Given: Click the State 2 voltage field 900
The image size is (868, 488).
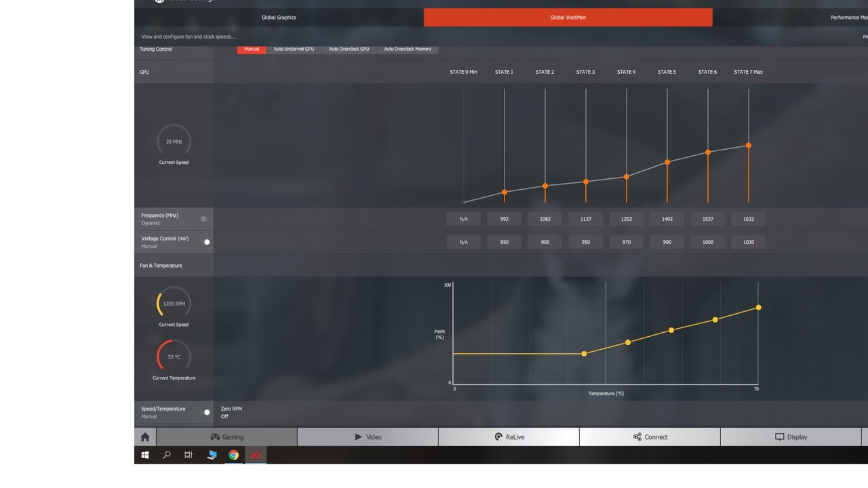Looking at the screenshot, I should point(545,242).
